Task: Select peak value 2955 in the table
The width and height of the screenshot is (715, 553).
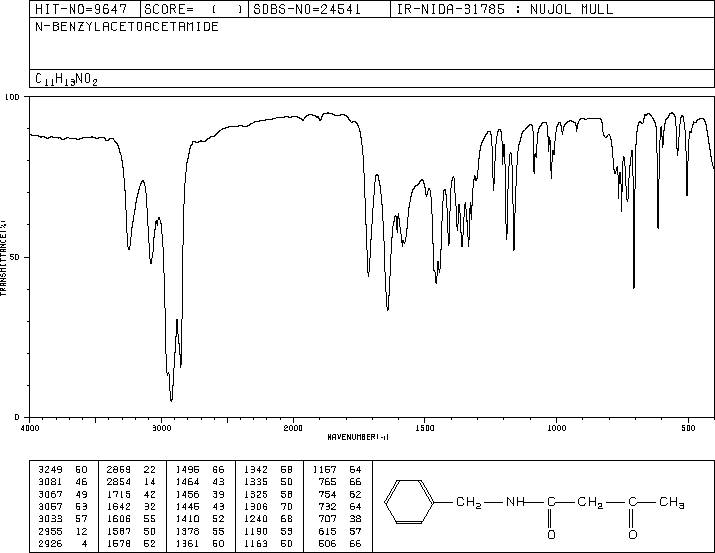Action: 50,532
